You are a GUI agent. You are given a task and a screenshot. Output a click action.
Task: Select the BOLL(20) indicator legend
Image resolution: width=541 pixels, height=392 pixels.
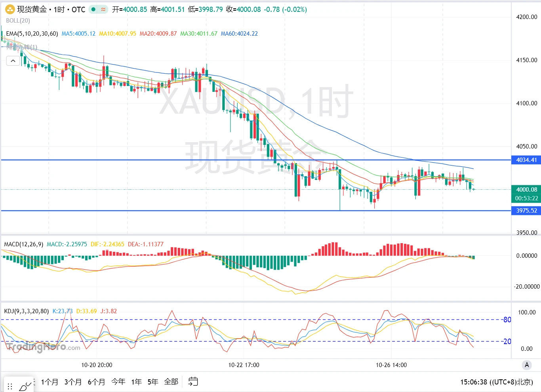18,21
